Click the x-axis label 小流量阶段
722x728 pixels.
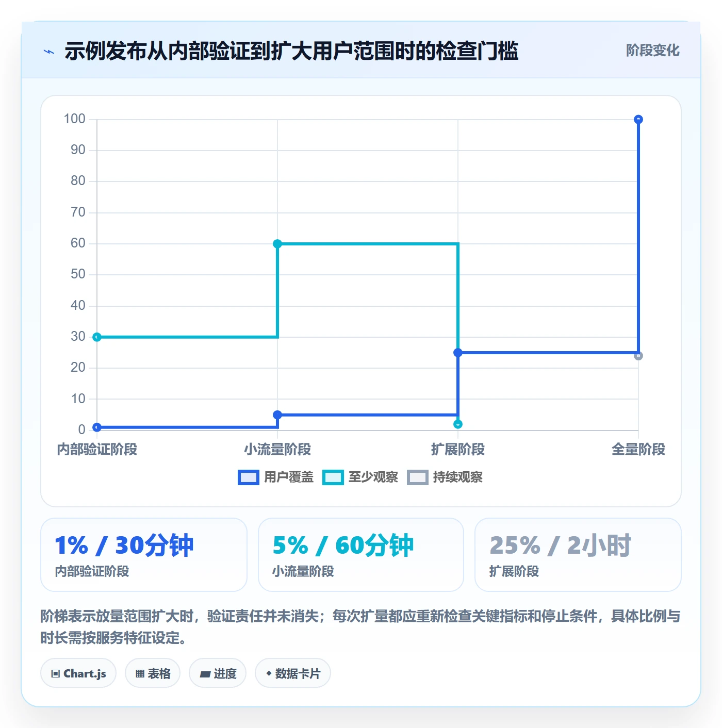click(277, 450)
